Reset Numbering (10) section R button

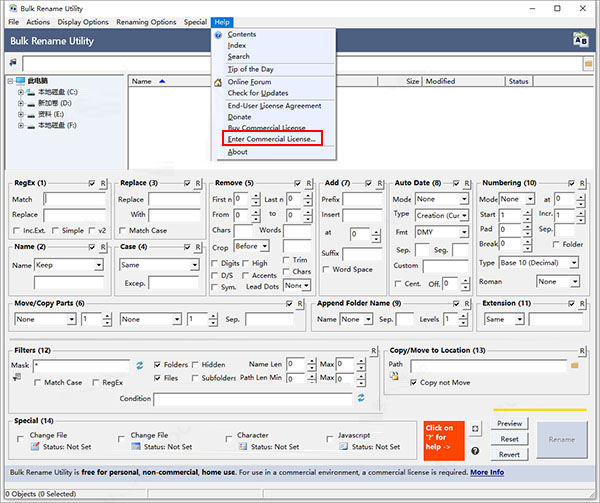coord(582,183)
